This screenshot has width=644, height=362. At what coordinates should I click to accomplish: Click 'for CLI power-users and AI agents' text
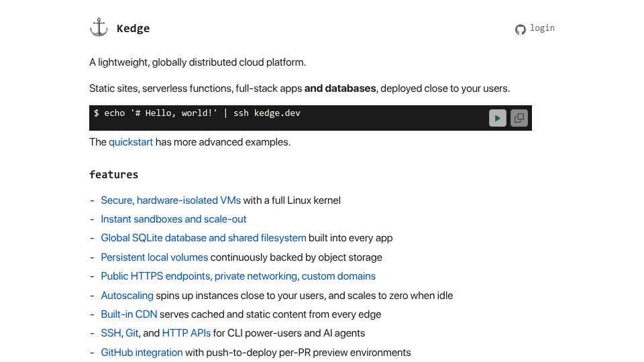point(289,333)
